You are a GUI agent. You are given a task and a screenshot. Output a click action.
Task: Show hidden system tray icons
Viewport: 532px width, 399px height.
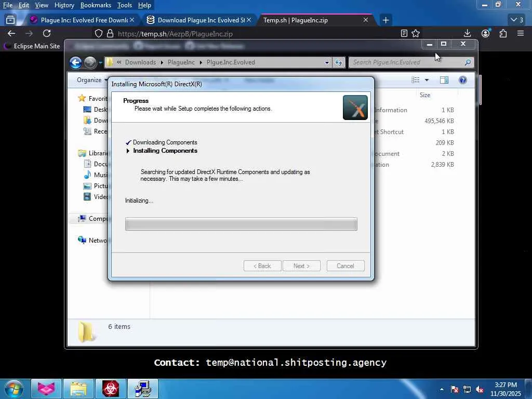coord(442,389)
